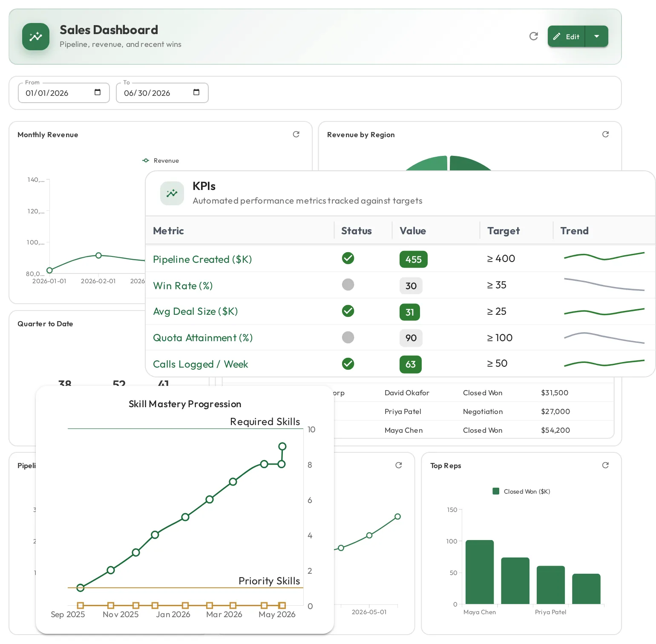Click the Calls Logged value 63
The height and width of the screenshot is (644, 656).
point(411,365)
